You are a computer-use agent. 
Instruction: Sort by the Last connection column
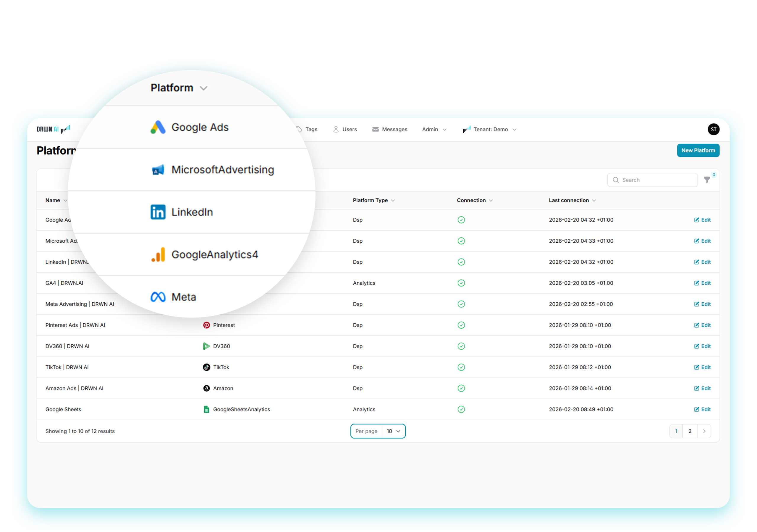point(572,200)
